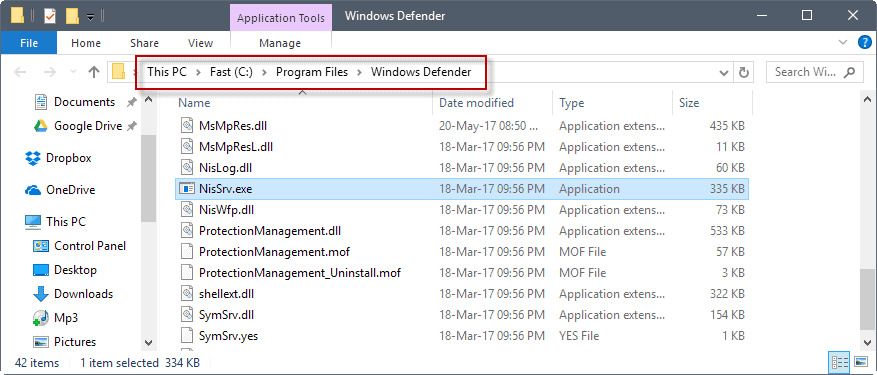This screenshot has height=375, width=877.
Task: Click the Properties icon in quick access toolbar
Action: pos(49,16)
